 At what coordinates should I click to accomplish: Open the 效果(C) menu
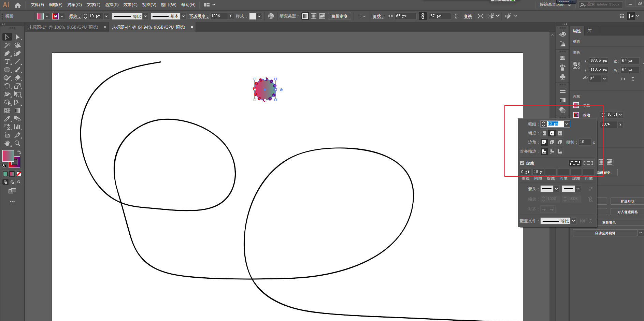[x=130, y=5]
